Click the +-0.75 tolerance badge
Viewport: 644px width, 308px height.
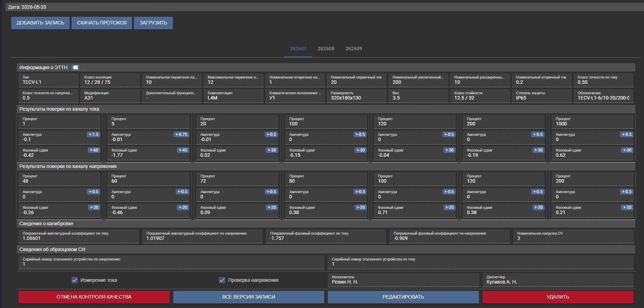[181, 134]
